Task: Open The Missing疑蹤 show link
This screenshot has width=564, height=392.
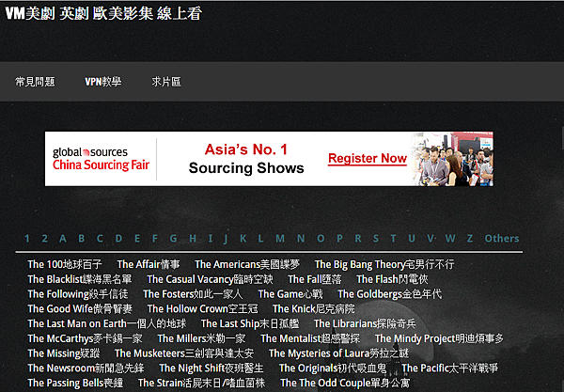Action: coord(64,353)
